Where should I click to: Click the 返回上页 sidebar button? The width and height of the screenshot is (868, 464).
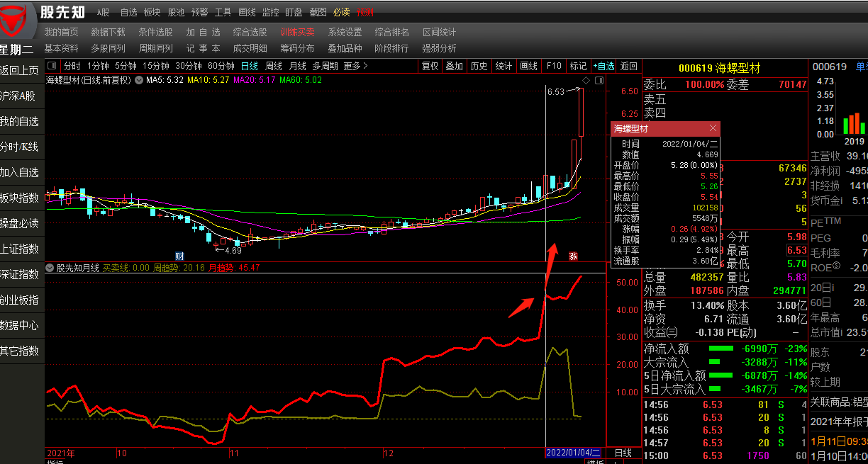click(x=20, y=70)
